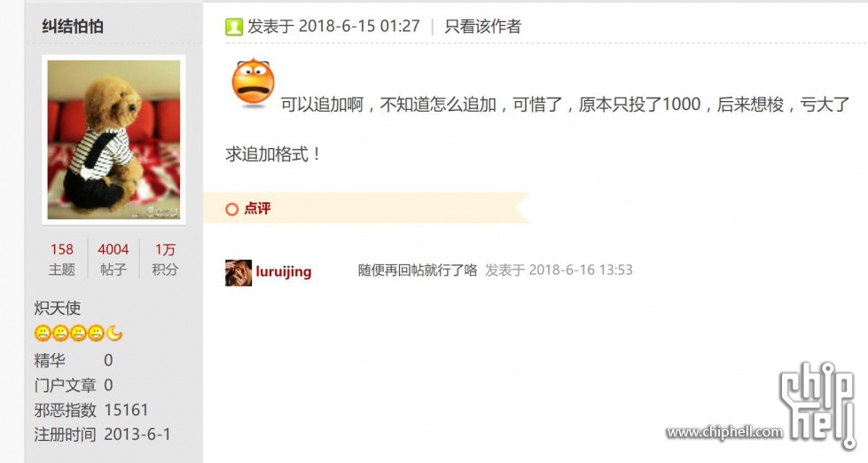The image size is (868, 463).
Task: Click the comment timestamp 2018-6-16 13:53
Action: click(581, 270)
